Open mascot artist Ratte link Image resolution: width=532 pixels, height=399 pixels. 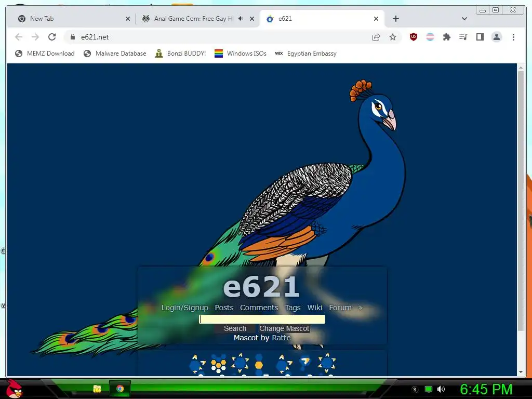pos(281,338)
